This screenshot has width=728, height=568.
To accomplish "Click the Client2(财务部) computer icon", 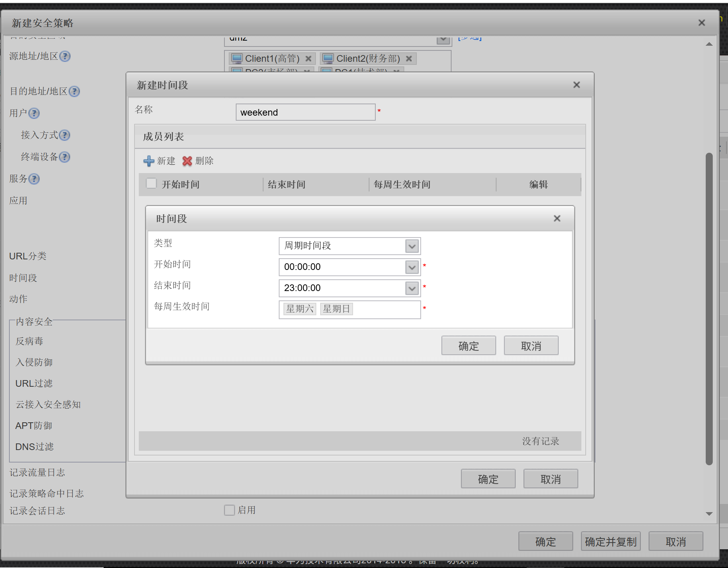I will click(328, 59).
